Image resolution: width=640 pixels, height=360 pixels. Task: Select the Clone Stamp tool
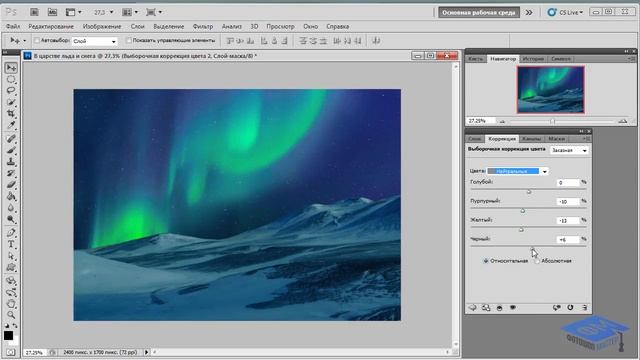coord(11,162)
